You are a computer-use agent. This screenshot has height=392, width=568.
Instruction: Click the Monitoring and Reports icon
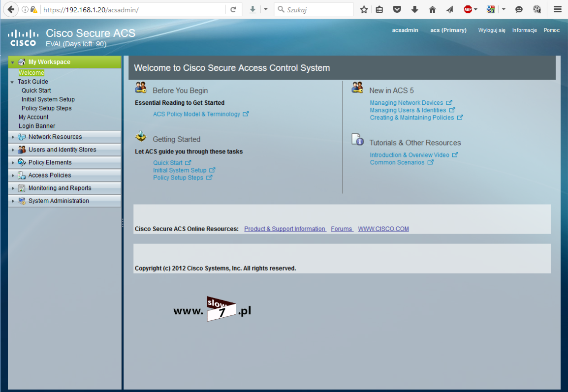(22, 188)
